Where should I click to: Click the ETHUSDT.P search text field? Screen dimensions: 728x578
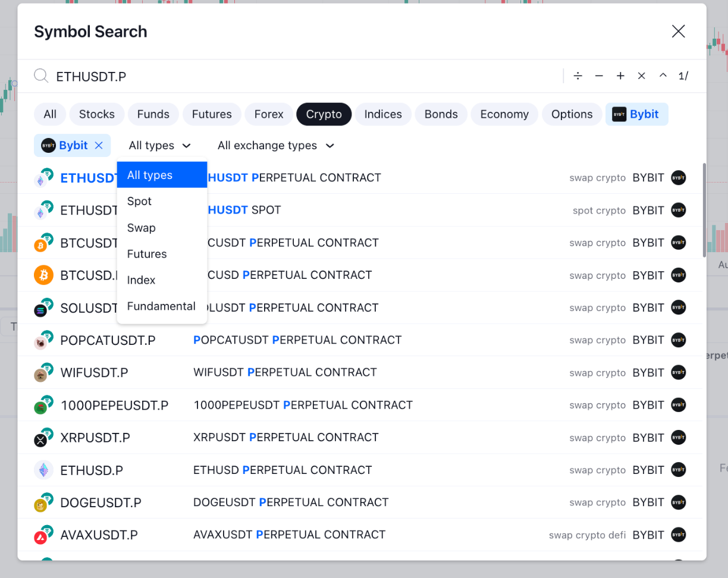click(x=297, y=76)
